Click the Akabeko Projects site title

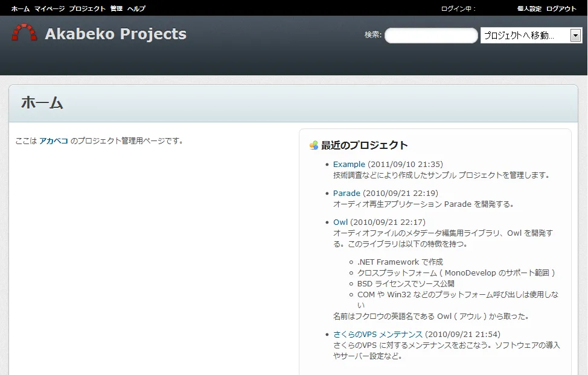(115, 34)
